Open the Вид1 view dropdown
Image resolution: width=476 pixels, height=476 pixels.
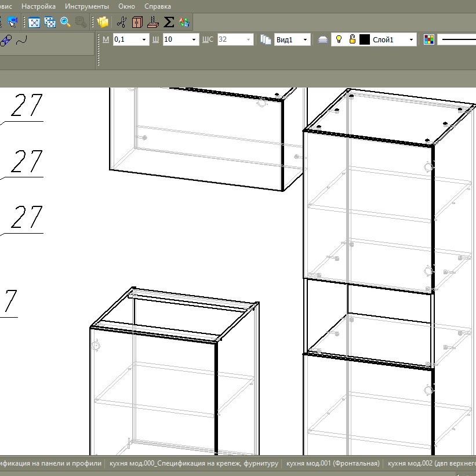[306, 39]
